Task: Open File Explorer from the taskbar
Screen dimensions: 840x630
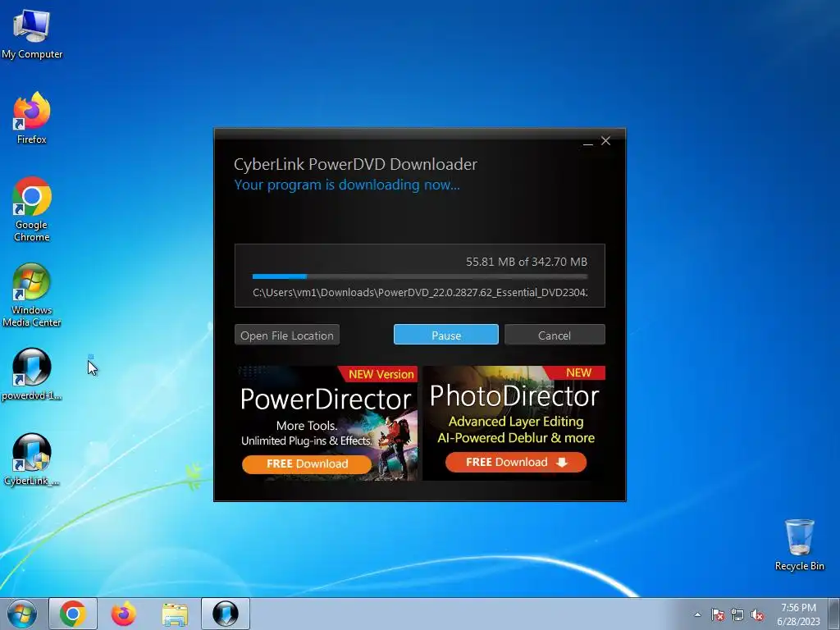Action: (x=175, y=614)
